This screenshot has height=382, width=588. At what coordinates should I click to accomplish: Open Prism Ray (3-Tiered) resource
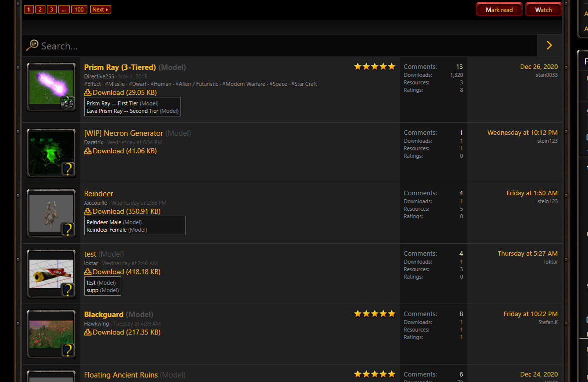click(x=120, y=67)
